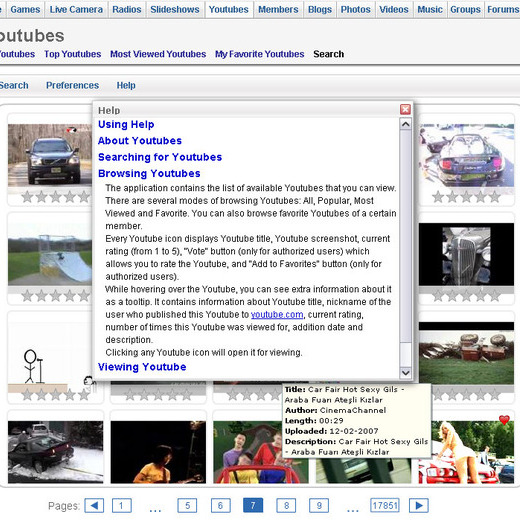Image resolution: width=520 pixels, height=520 pixels.
Task: Navigate to Videos
Action: click(x=394, y=9)
